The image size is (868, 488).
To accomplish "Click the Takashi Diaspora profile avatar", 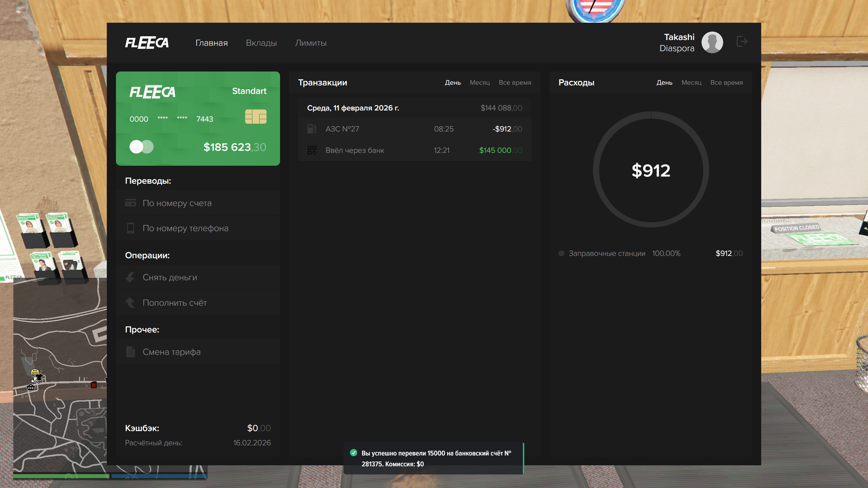I will click(x=712, y=42).
